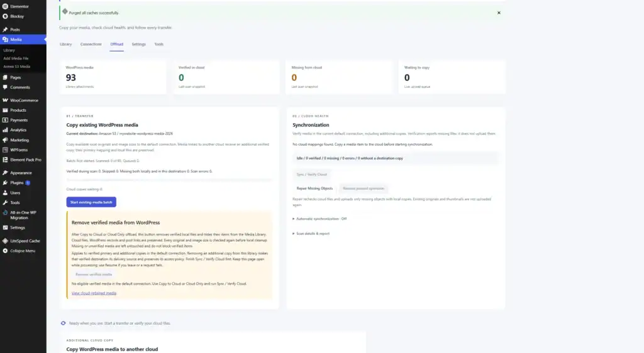Click 'Cloud copies waiting: 0' text
The height and width of the screenshot is (353, 644).
coord(84,189)
